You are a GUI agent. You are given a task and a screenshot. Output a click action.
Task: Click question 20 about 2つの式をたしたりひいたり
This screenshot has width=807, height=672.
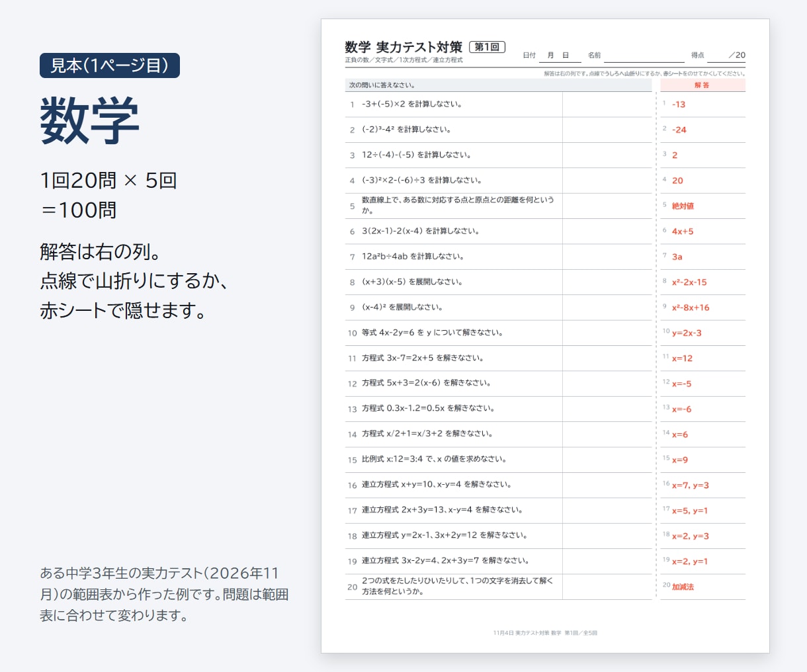[x=458, y=586]
